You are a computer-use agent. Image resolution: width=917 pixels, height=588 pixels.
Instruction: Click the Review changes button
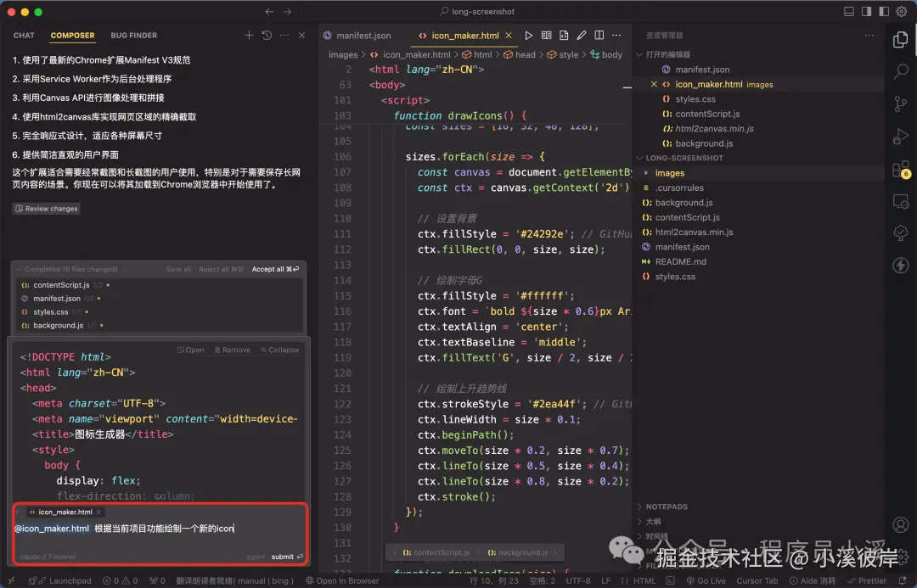(46, 209)
